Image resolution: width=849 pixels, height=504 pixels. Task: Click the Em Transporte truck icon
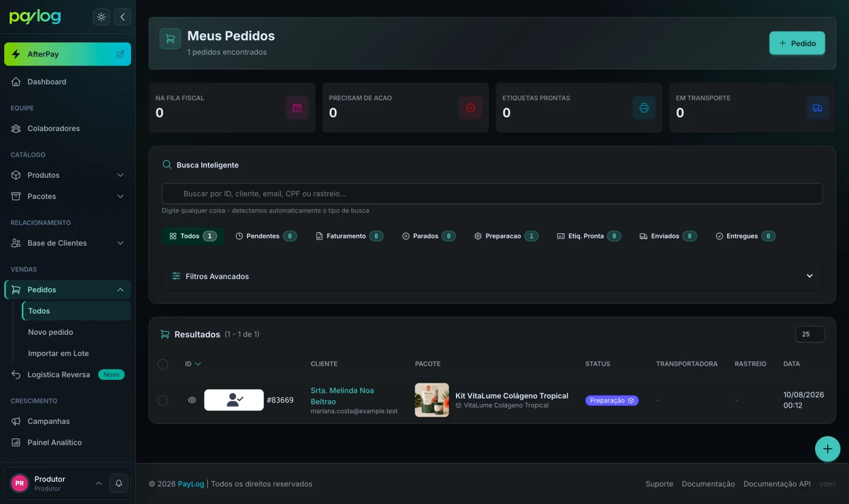coord(817,108)
